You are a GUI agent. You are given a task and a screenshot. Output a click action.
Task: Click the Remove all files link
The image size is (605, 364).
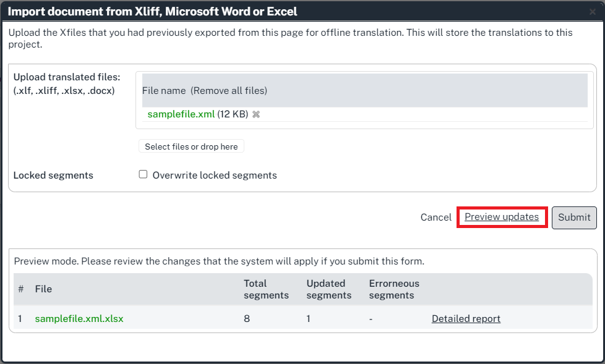tap(228, 90)
